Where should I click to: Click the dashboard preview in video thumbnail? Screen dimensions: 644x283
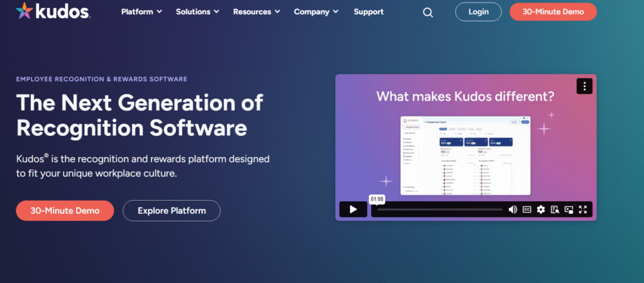(465, 155)
